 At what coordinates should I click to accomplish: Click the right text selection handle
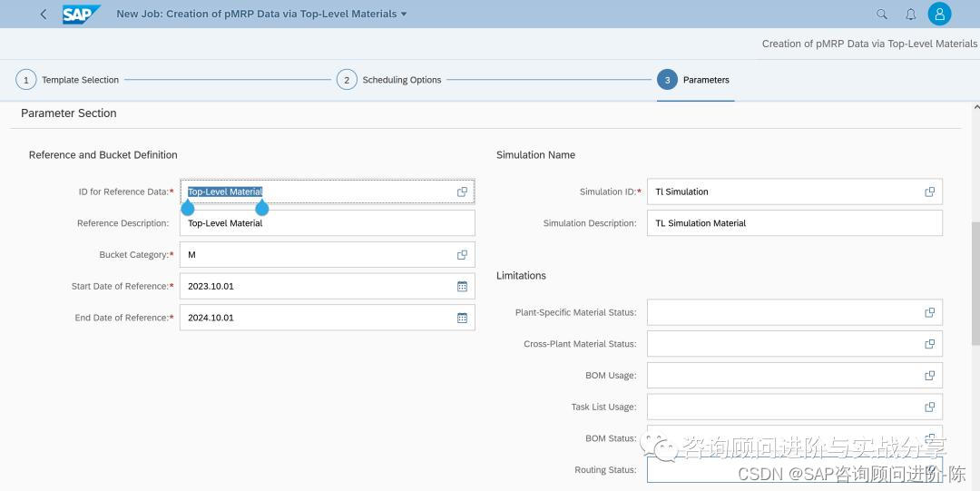pyautogui.click(x=262, y=208)
